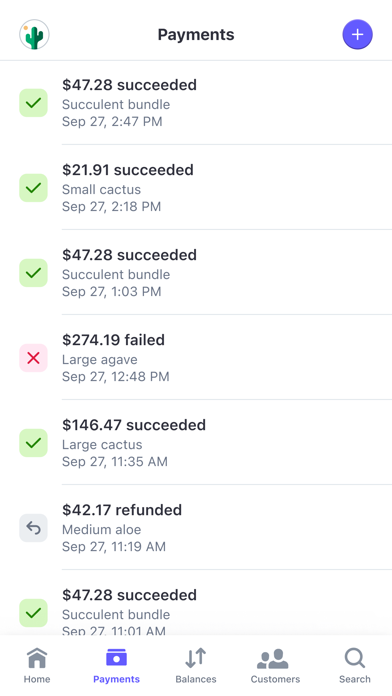
Task: Switch to the Customers tab
Action: (x=275, y=665)
